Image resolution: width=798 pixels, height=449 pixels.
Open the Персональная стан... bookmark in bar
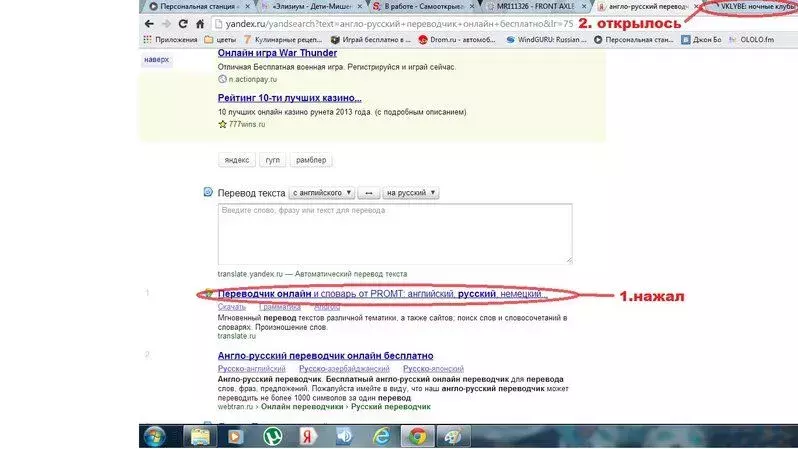[x=634, y=40]
